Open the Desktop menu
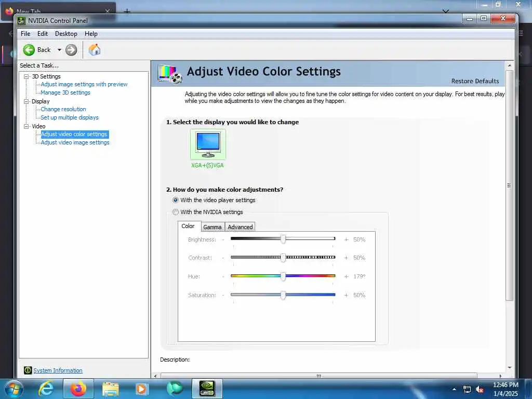This screenshot has width=532, height=399. [66, 34]
